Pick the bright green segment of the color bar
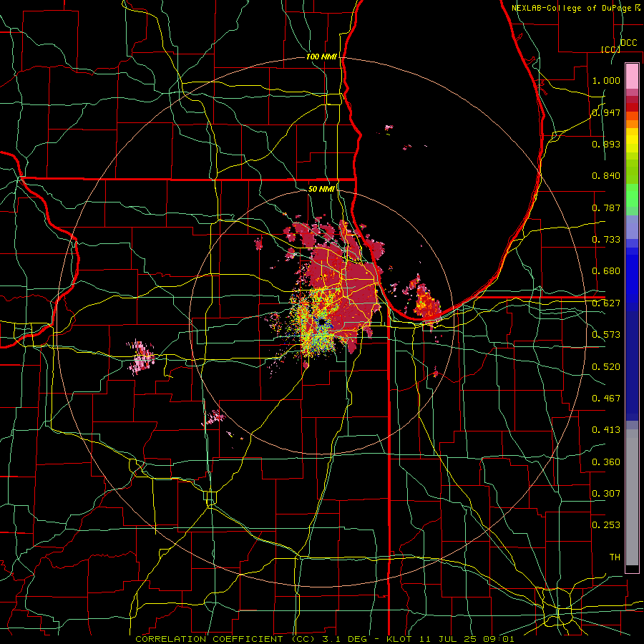Screen dimensions: 644x644 click(x=632, y=195)
